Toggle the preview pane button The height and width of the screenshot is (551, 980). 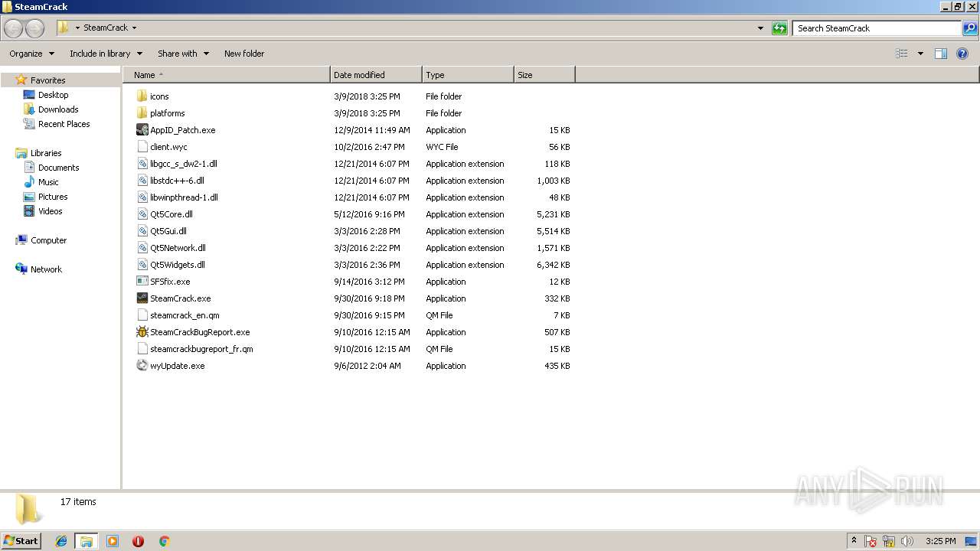(941, 54)
